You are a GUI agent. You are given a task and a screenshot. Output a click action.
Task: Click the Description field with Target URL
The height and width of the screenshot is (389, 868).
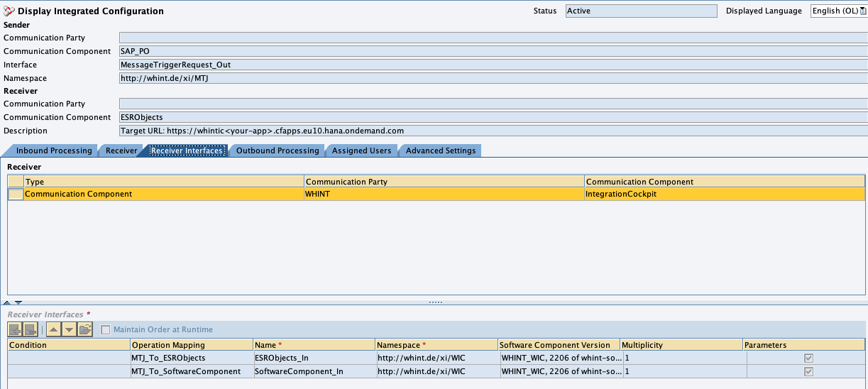[493, 131]
